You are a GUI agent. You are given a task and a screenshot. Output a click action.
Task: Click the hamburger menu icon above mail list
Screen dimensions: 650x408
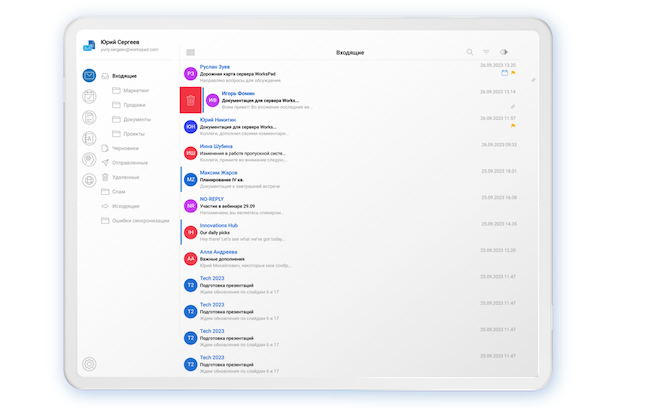190,52
